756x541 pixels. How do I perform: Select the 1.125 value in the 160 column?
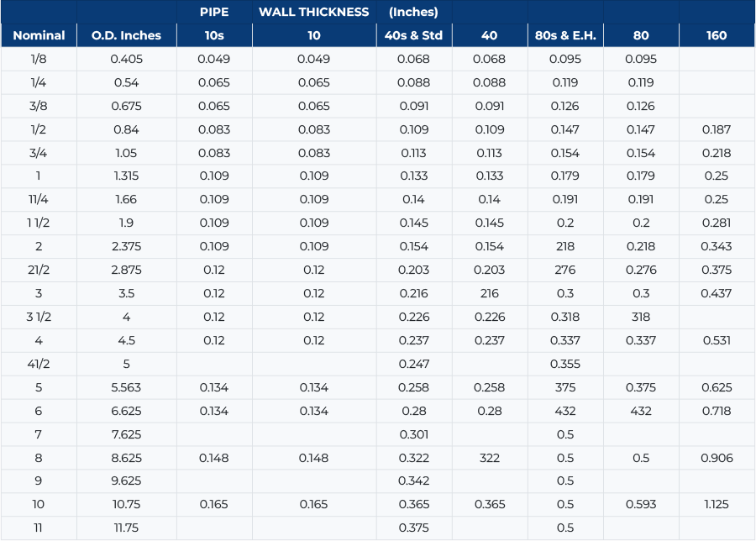(x=717, y=504)
